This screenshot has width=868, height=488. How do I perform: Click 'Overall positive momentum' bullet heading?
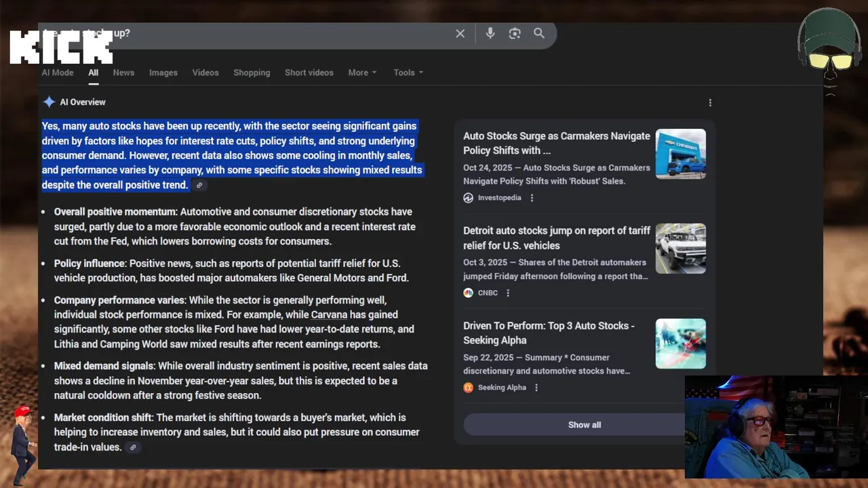coord(115,212)
